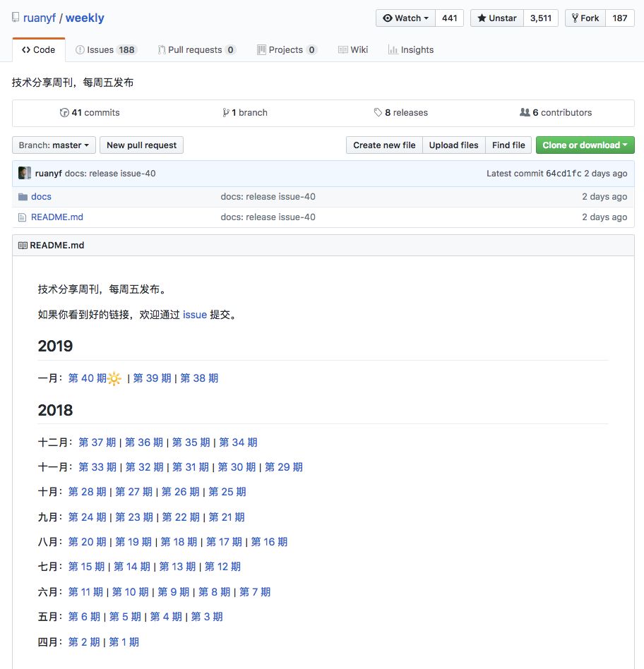
Task: Open 第 39 期 issue link
Action: [152, 378]
